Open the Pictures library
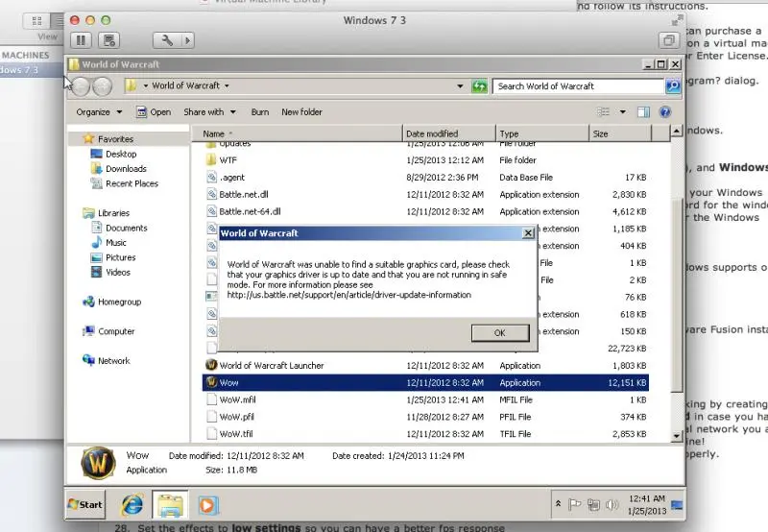768x532 pixels. click(x=121, y=257)
